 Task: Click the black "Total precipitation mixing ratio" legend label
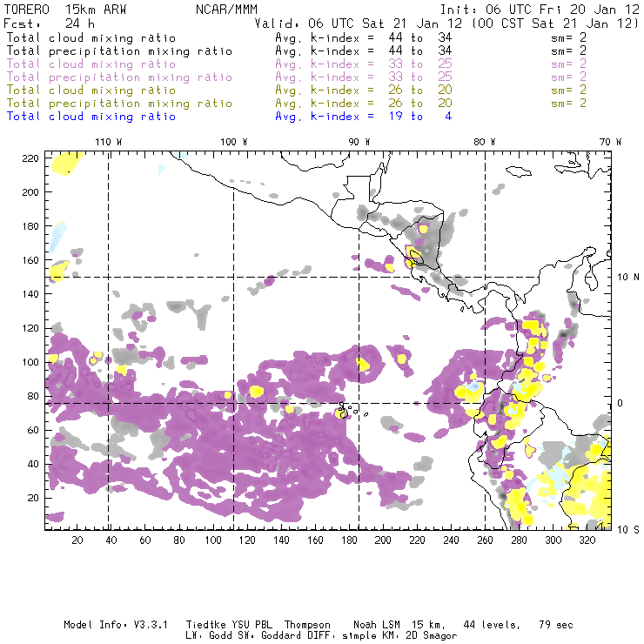pyautogui.click(x=119, y=51)
